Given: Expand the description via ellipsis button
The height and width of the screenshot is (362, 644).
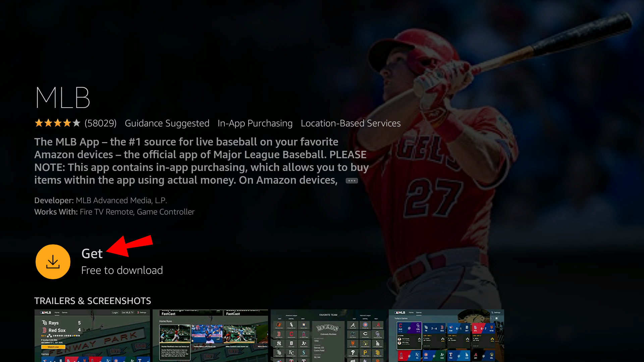Looking at the screenshot, I should 352,181.
